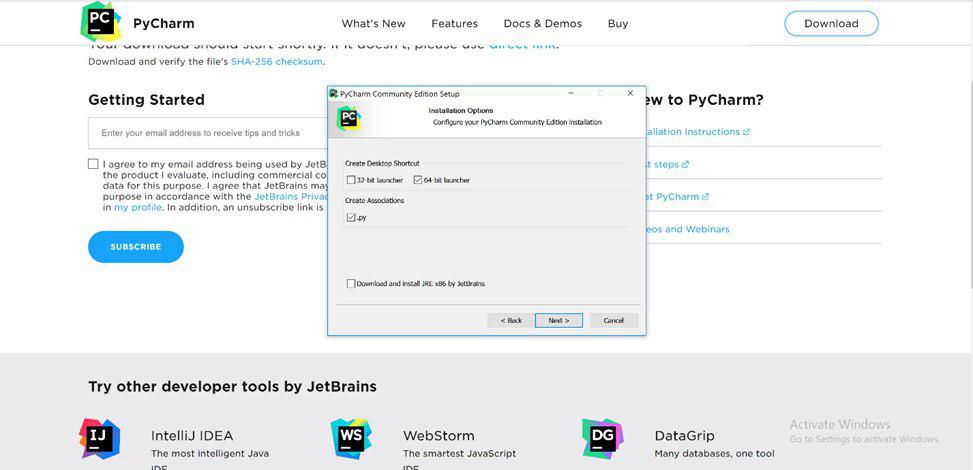
Task: Uncheck the 64-bit launcher option
Action: (x=418, y=180)
